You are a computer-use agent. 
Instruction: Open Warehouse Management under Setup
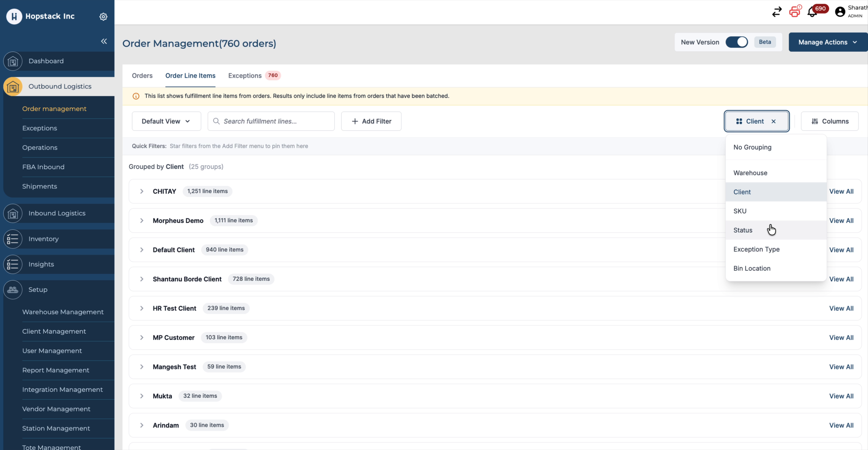tap(63, 312)
